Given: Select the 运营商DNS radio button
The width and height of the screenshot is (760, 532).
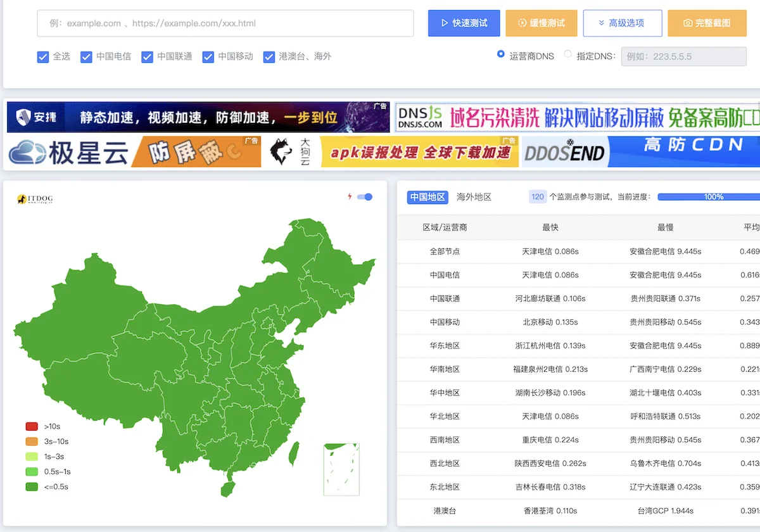Looking at the screenshot, I should (500, 54).
